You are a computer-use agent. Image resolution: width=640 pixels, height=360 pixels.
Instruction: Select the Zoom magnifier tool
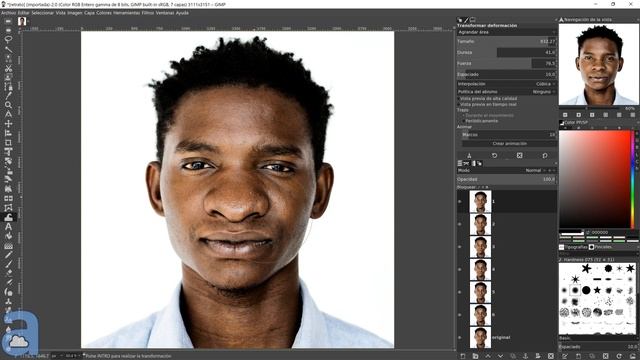click(x=8, y=105)
